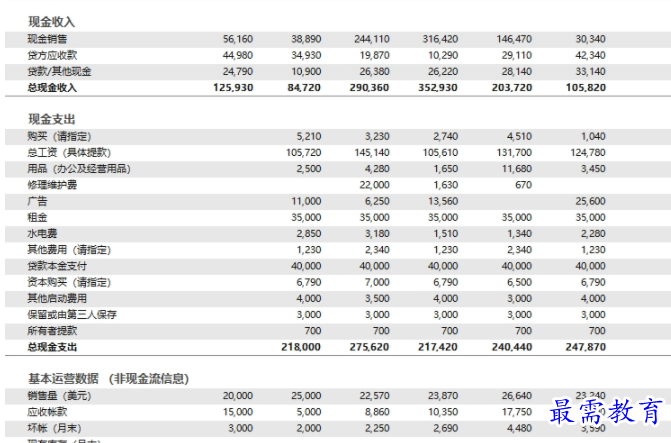Click the 218,000 total expense cell

tap(301, 347)
